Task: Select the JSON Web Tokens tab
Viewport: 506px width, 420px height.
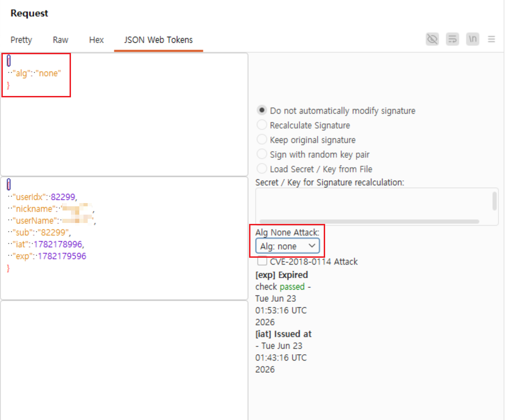Action: (159, 40)
